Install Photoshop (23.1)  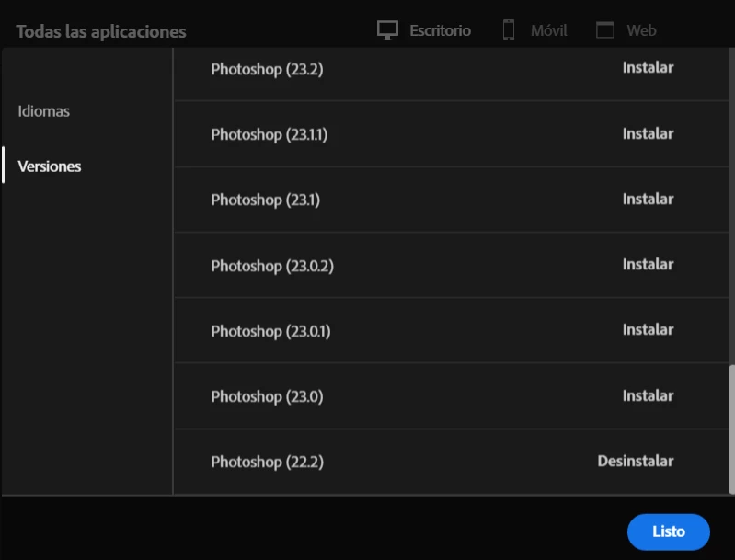(x=648, y=199)
